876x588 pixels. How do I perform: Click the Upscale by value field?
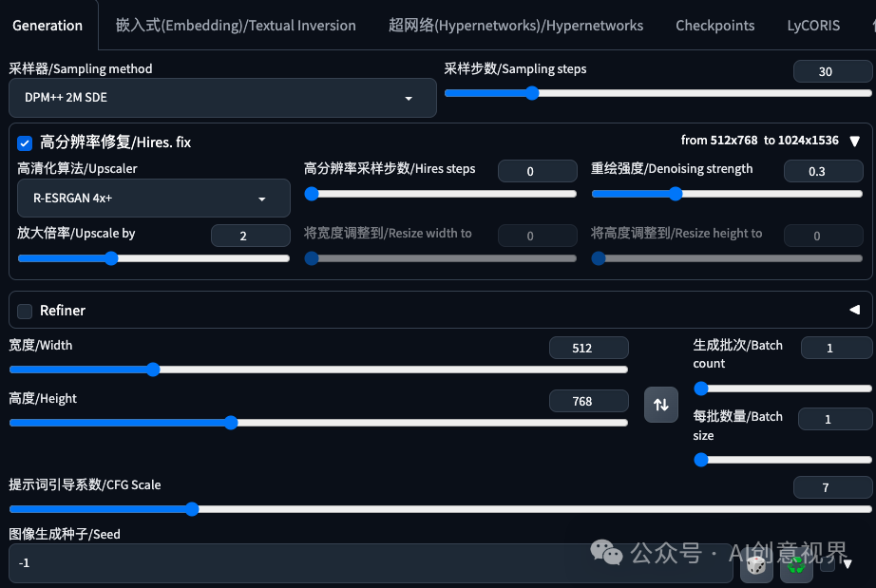(x=250, y=236)
